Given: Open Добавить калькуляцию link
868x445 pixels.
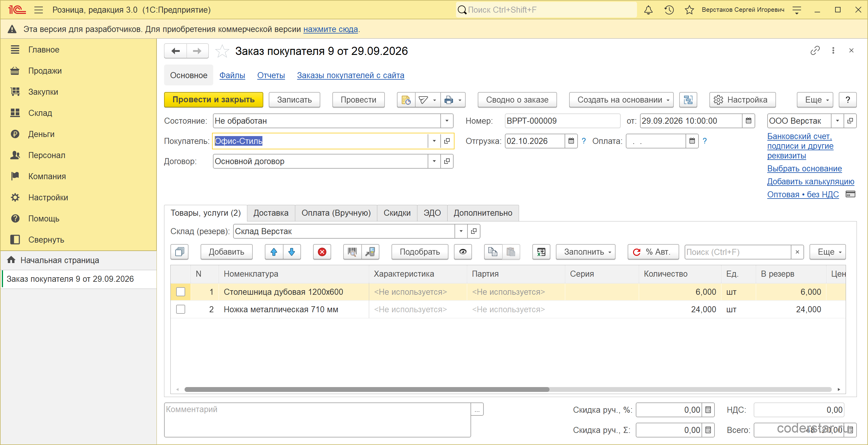Looking at the screenshot, I should pos(811,181).
